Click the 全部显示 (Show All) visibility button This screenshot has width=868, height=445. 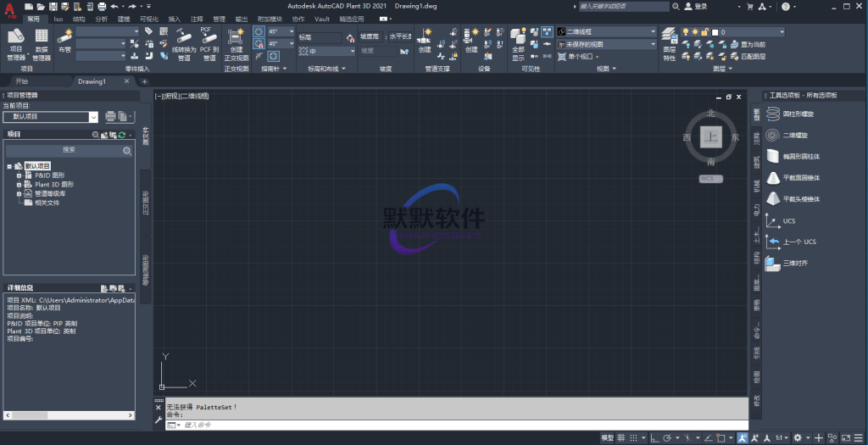[x=518, y=42]
